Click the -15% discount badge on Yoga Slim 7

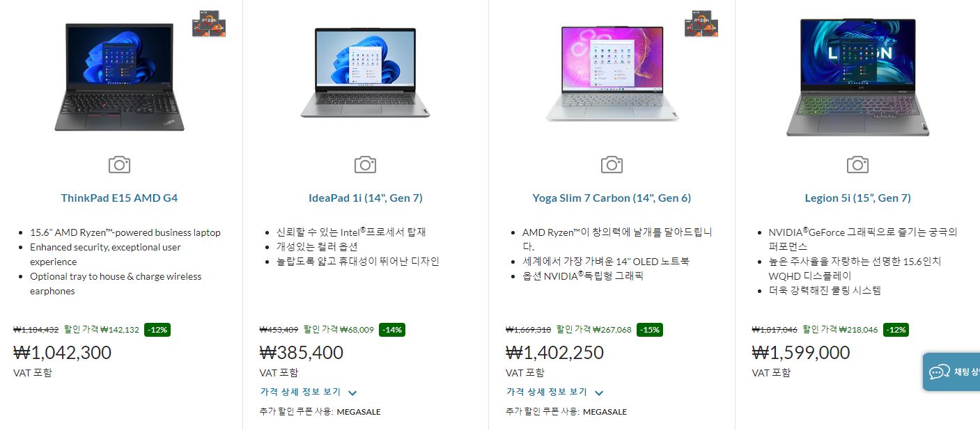click(650, 330)
